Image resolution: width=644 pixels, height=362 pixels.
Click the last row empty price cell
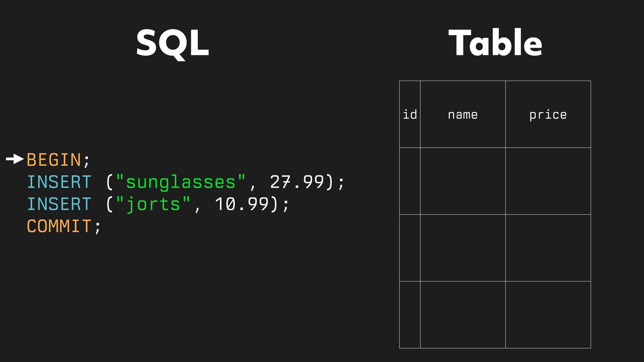548,314
